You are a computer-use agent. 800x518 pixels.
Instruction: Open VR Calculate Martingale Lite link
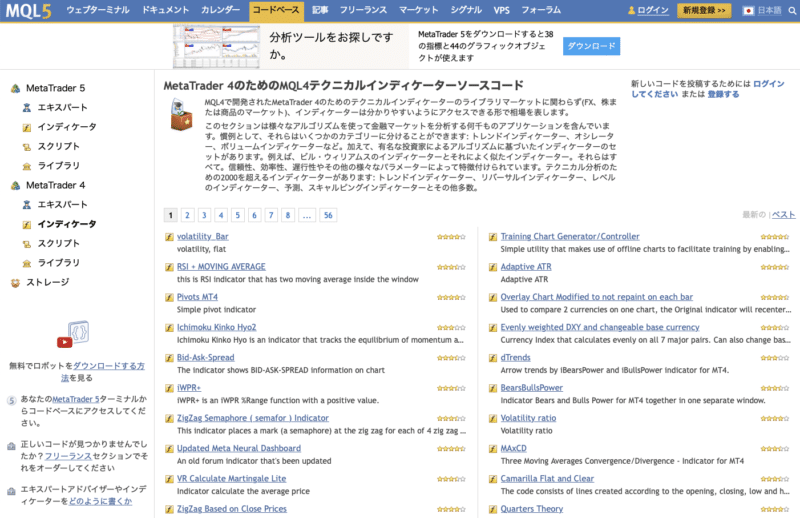pyautogui.click(x=232, y=479)
